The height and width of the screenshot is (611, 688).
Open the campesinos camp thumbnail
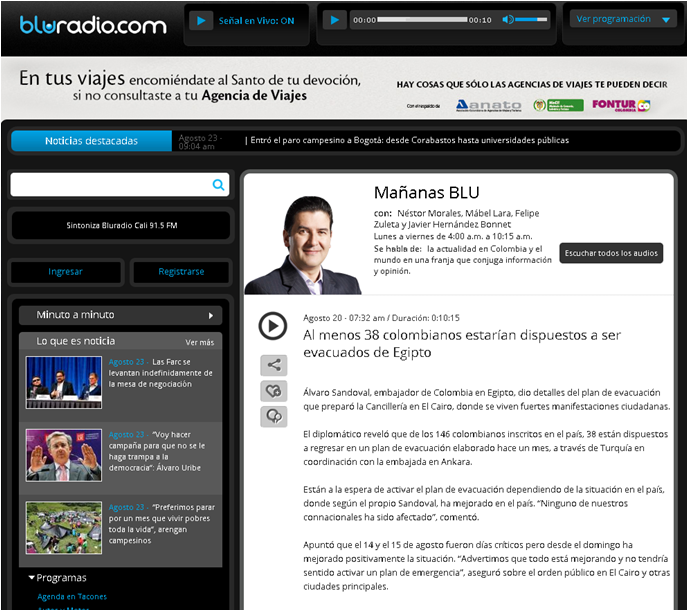pos(64,528)
